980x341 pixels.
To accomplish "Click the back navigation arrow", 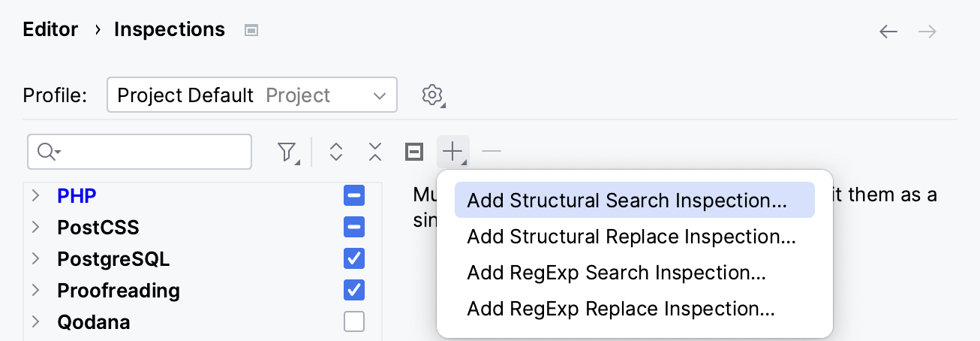I will coord(888,31).
